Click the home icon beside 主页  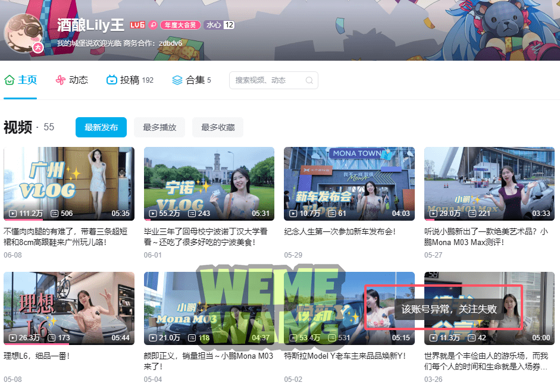(8, 79)
